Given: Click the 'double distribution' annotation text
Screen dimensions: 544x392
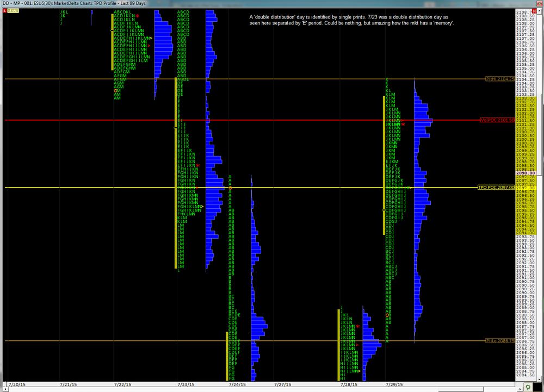Looking at the screenshot, I should coord(352,20).
